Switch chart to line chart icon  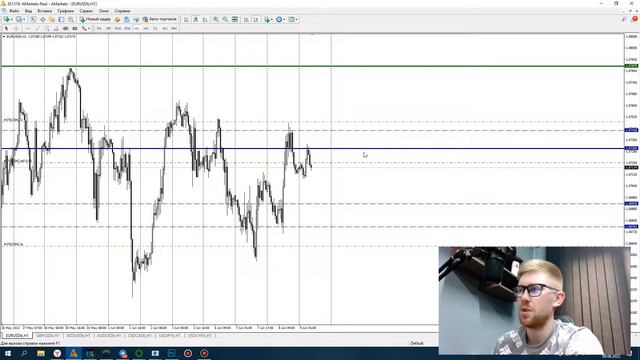click(x=205, y=19)
